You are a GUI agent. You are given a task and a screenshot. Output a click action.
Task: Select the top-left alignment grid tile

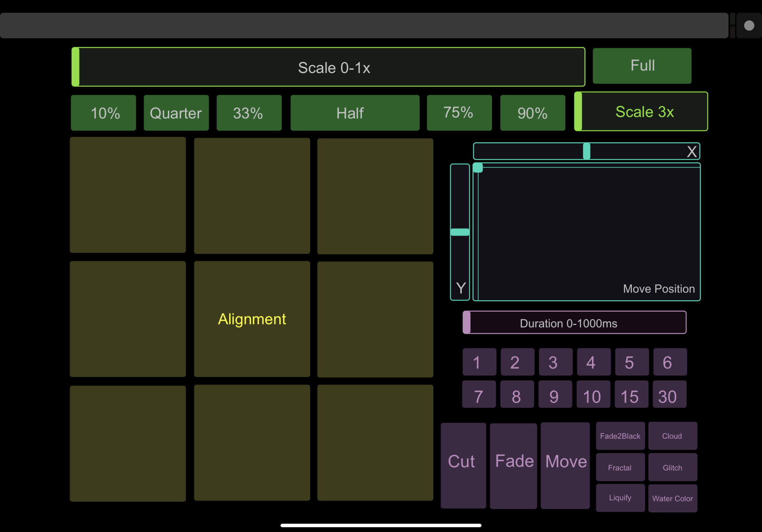(x=128, y=195)
